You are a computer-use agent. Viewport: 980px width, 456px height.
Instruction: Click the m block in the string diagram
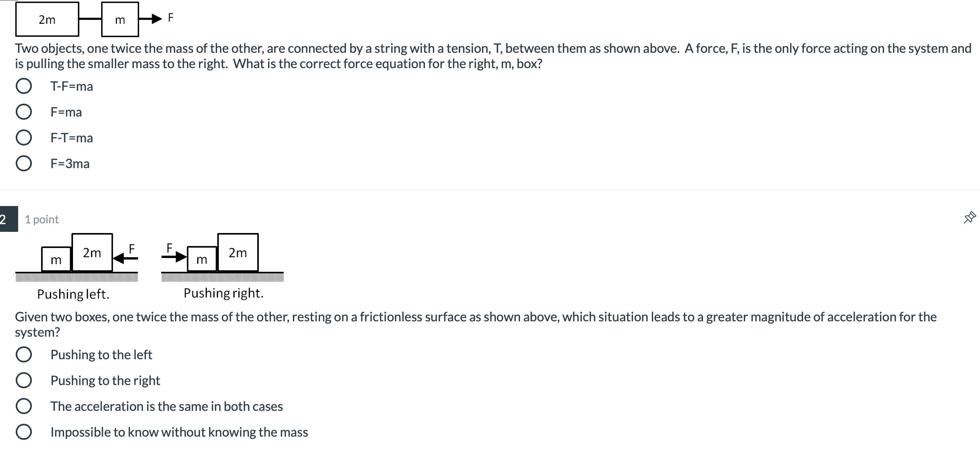pos(120,19)
